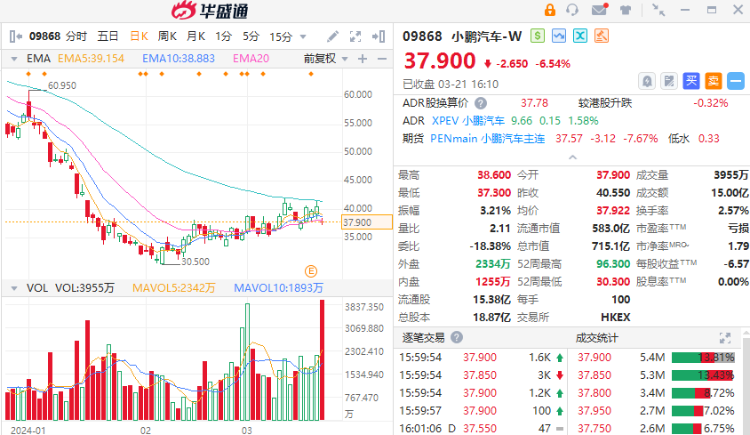Image resolution: width=750 pixels, height=435 pixels.
Task: Click the orange 卖 sell button
Action: 713,81
